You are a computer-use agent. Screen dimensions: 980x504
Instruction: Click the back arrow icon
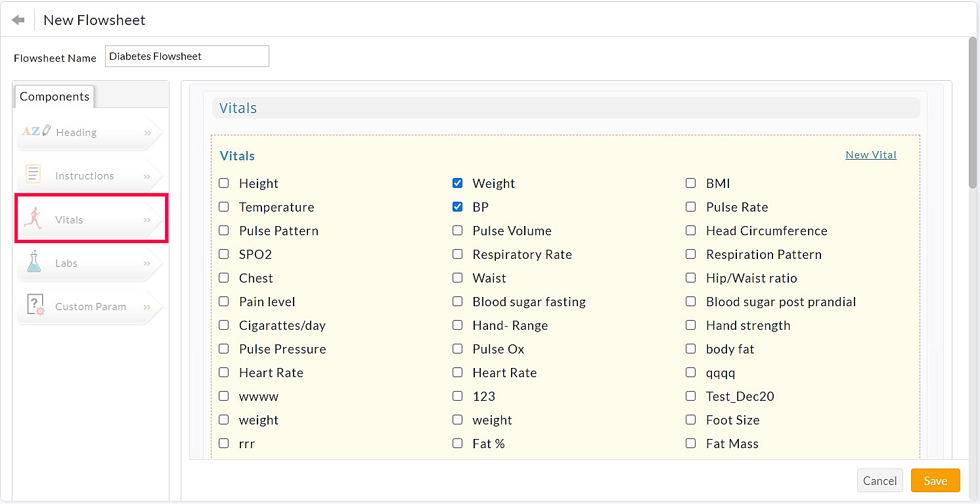point(18,20)
